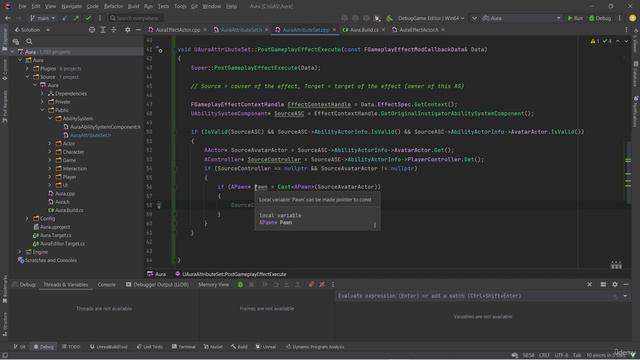The image size is (640, 360).
Task: Click the Commit checkmark icon
Action: (x=88, y=18)
